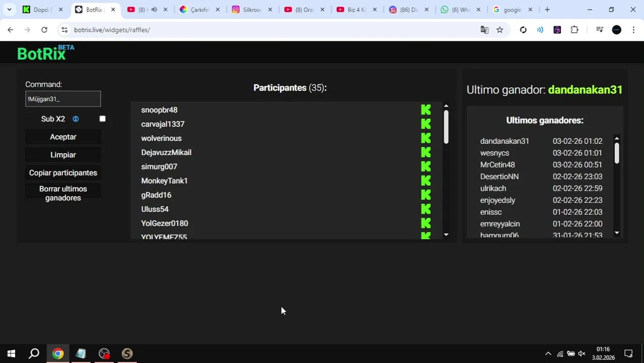The image size is (644, 363).
Task: Open Windows taskbar search
Action: (34, 354)
